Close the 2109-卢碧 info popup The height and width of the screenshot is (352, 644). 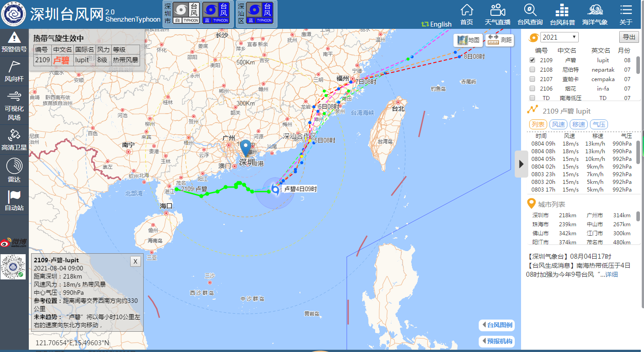(135, 261)
